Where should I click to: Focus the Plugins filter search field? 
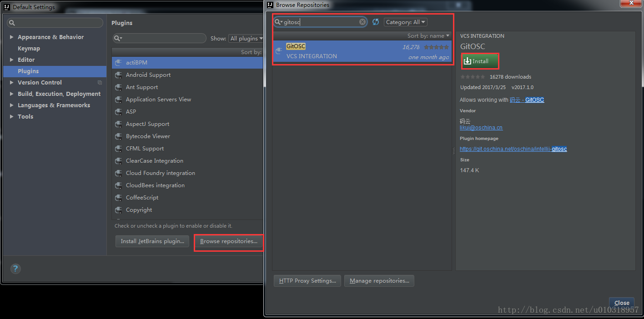pos(160,38)
